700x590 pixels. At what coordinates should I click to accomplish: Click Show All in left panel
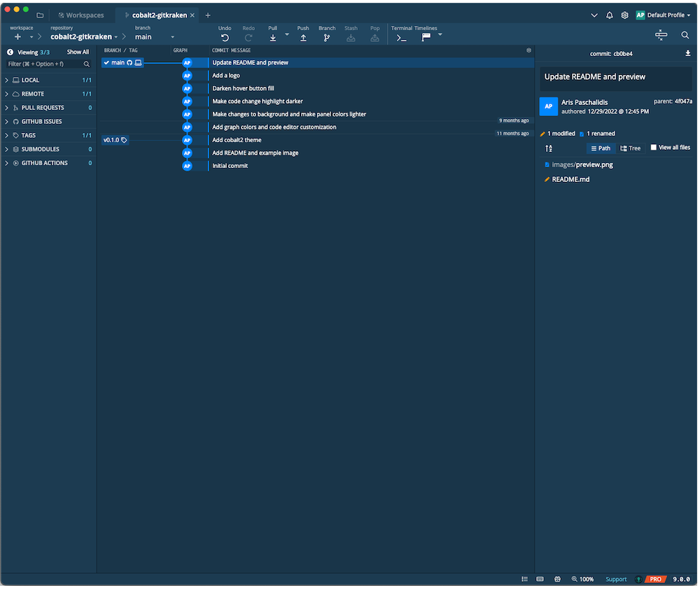(78, 52)
